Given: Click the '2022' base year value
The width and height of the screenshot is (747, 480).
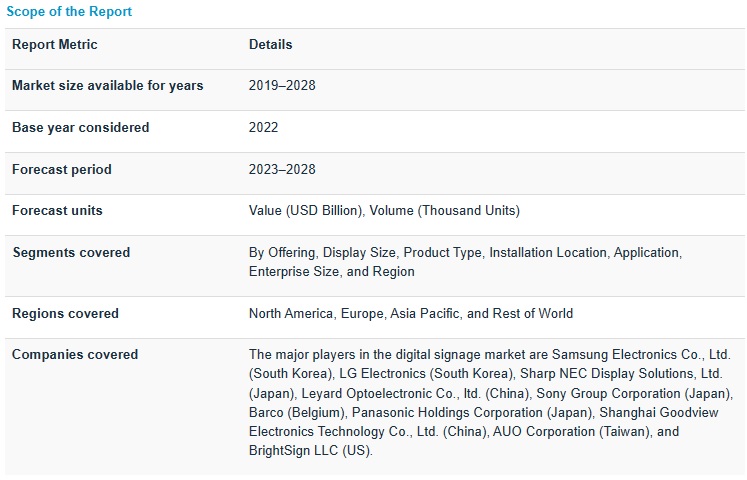Looking at the screenshot, I should coord(263,128).
